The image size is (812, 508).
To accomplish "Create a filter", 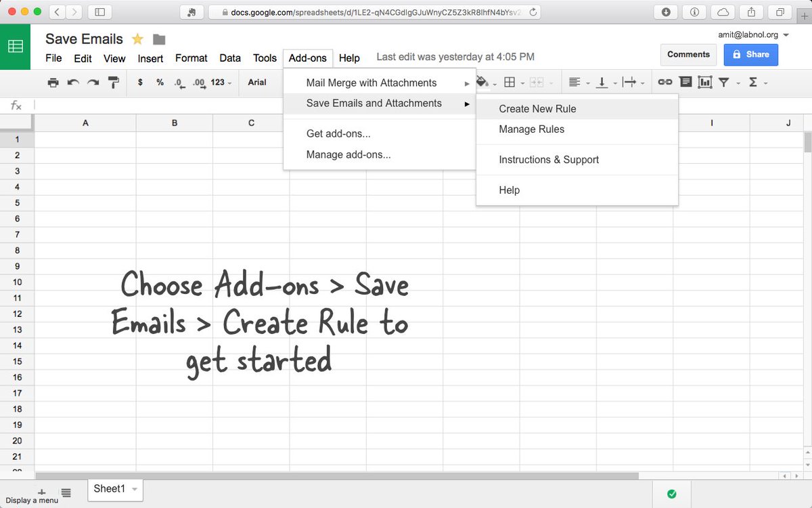I will click(725, 81).
